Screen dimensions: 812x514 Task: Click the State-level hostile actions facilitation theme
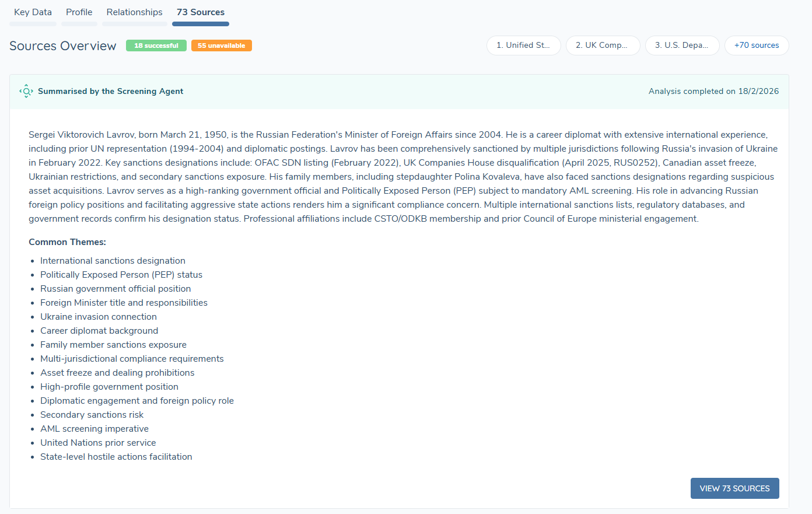116,457
